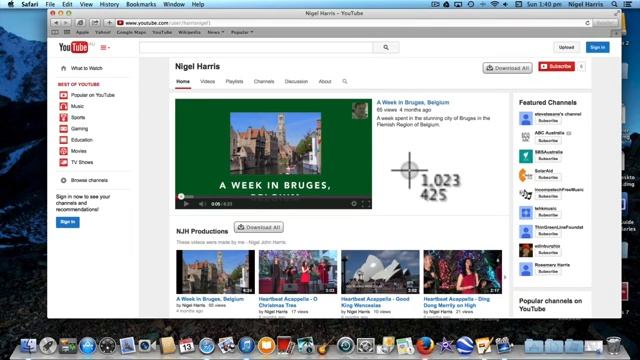Image resolution: width=640 pixels, height=360 pixels.
Task: Click the sidebar Sign in button
Action: click(x=68, y=222)
